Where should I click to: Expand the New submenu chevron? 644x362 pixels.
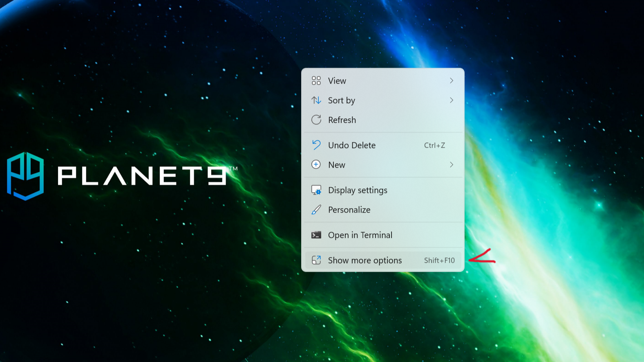pyautogui.click(x=452, y=164)
